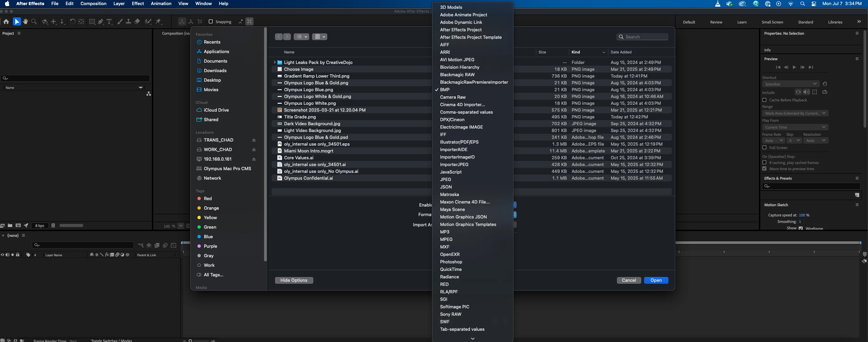Select the Pen tool
The width and height of the screenshot is (868, 342).
point(101,22)
